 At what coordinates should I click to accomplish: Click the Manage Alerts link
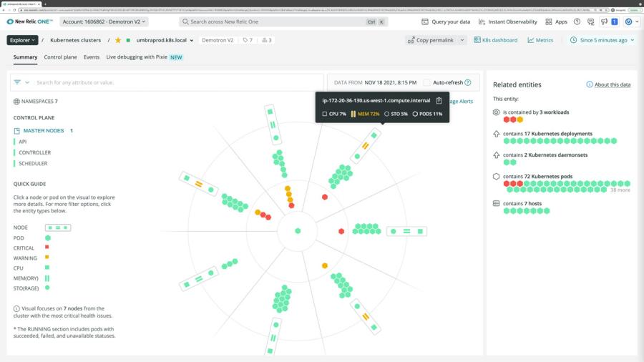[x=461, y=102]
